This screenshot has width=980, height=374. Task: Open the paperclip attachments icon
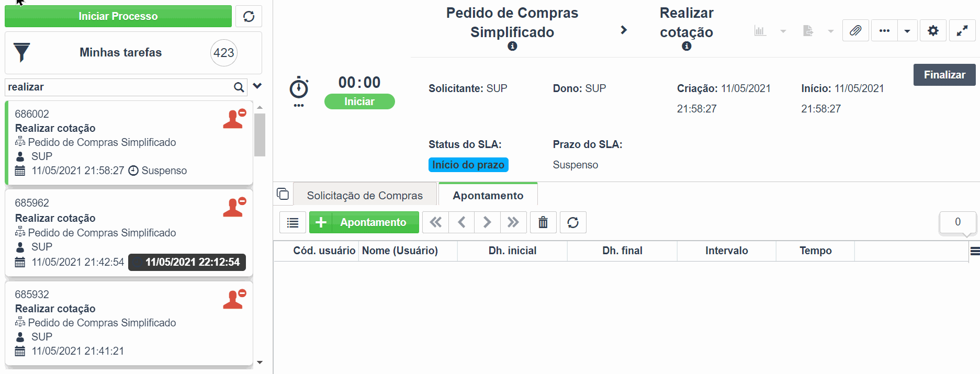855,31
